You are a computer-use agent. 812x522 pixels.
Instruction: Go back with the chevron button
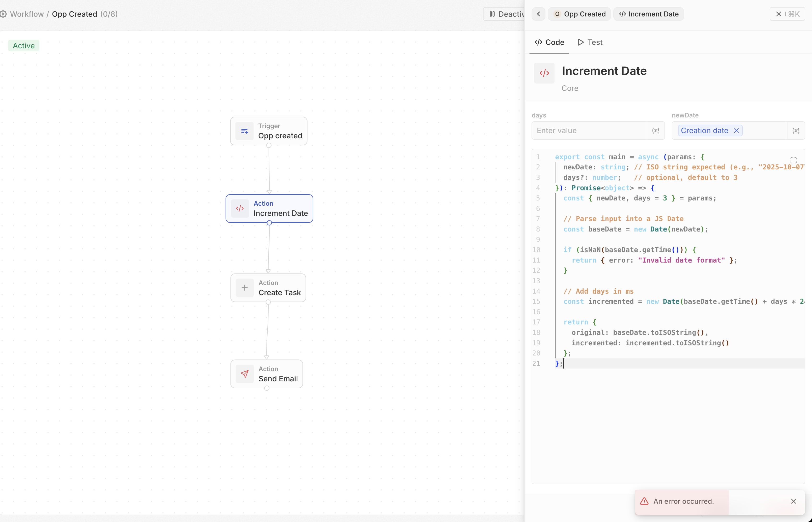538,14
